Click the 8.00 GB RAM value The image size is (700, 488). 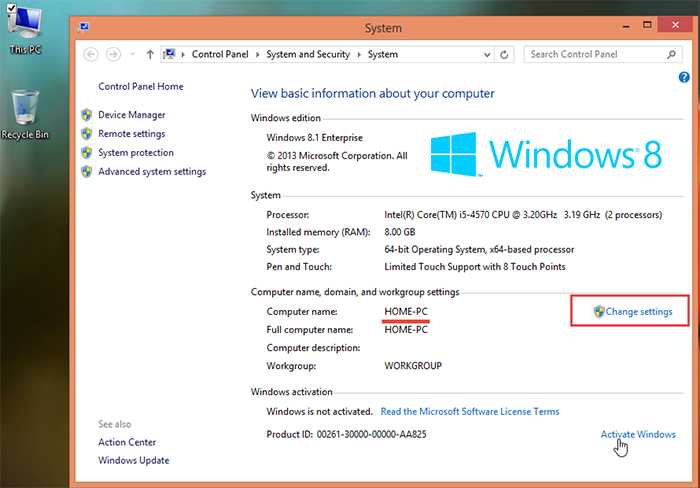[400, 232]
